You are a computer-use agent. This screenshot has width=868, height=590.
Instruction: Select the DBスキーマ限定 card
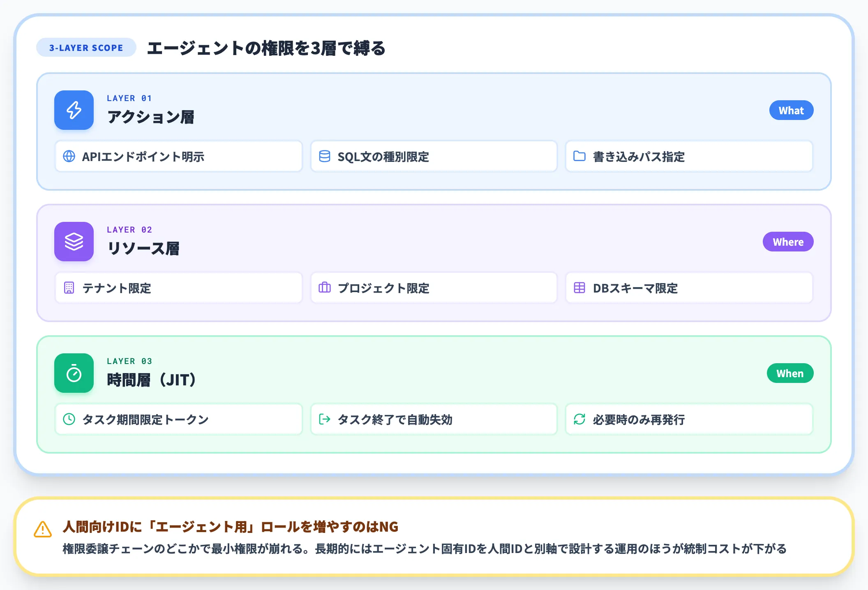(x=689, y=288)
